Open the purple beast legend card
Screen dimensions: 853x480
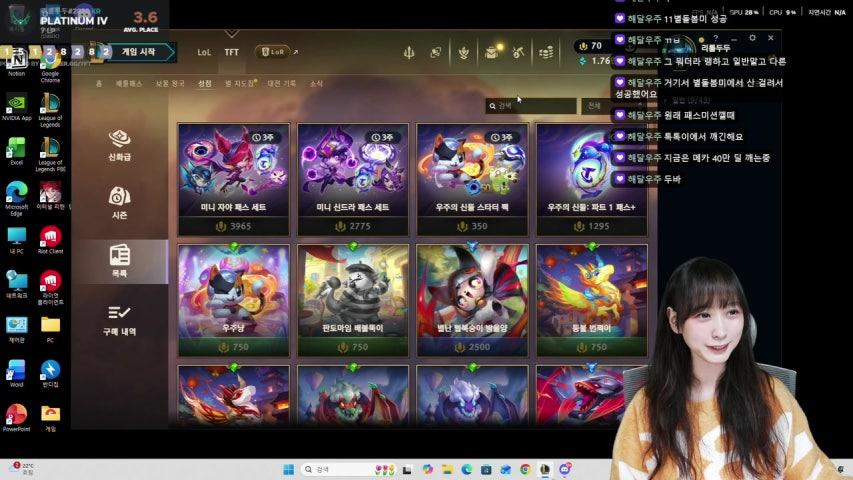[472, 396]
